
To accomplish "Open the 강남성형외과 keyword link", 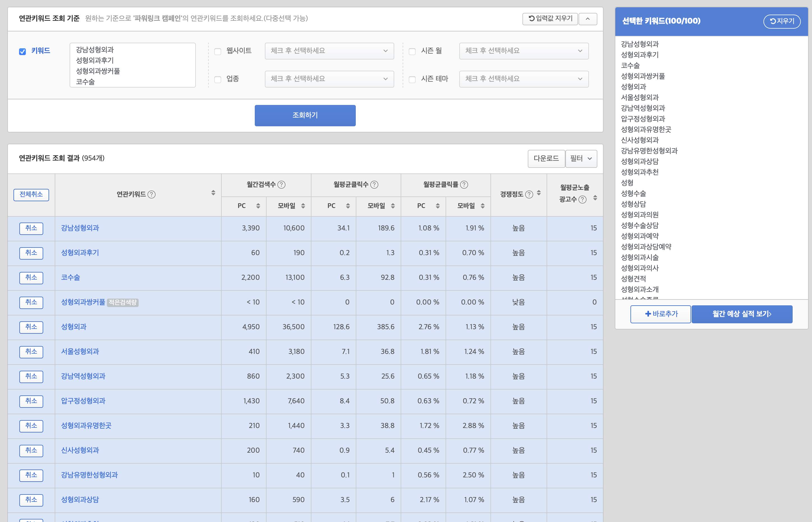I will click(80, 228).
